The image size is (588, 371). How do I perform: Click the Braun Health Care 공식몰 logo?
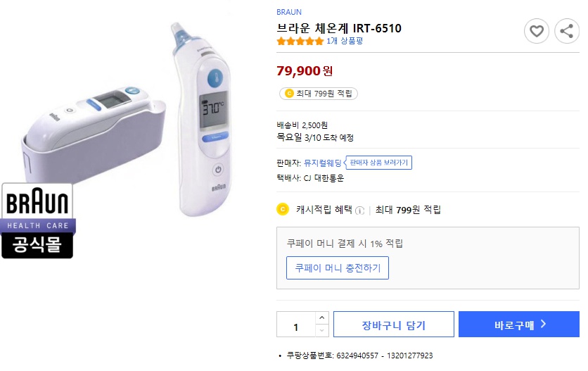click(x=38, y=220)
